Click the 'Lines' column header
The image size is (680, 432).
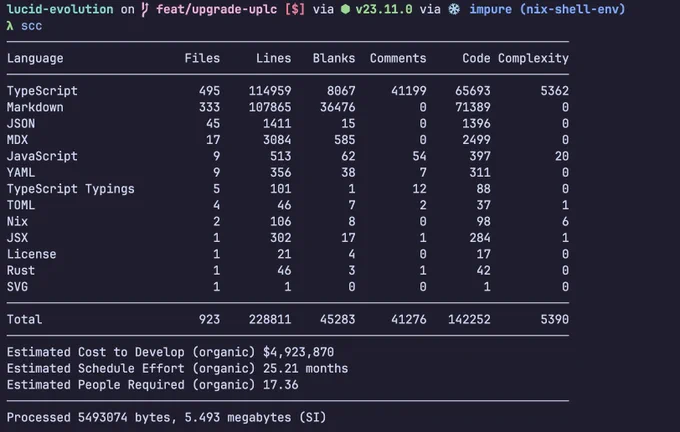pyautogui.click(x=273, y=58)
